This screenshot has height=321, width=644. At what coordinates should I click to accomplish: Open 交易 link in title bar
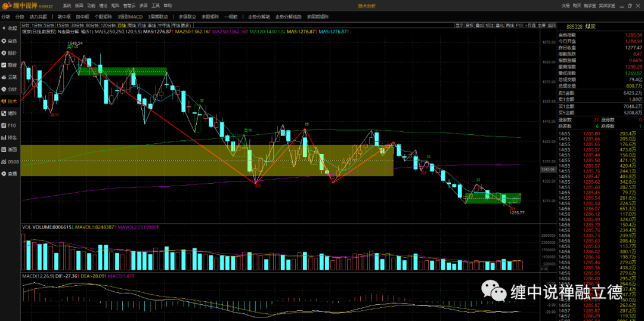point(565,6)
